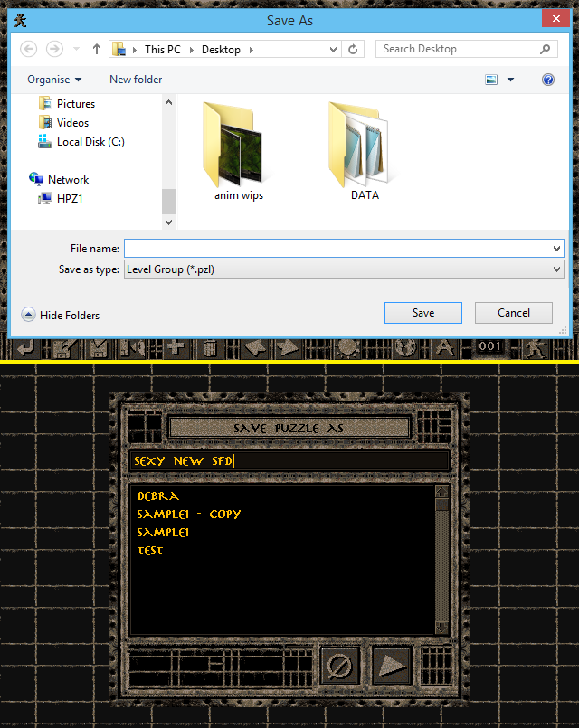Image resolution: width=579 pixels, height=728 pixels.
Task: Select TEST in the puzzle list
Action: tap(150, 551)
